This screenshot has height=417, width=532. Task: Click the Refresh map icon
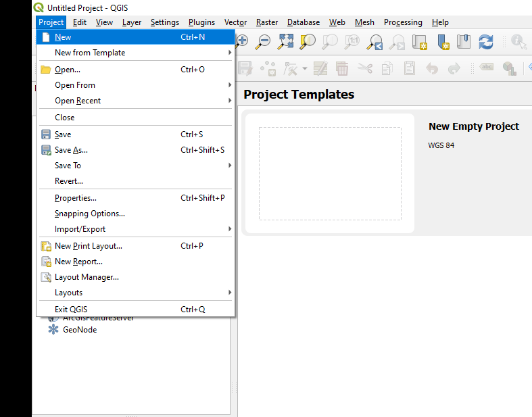coord(486,41)
